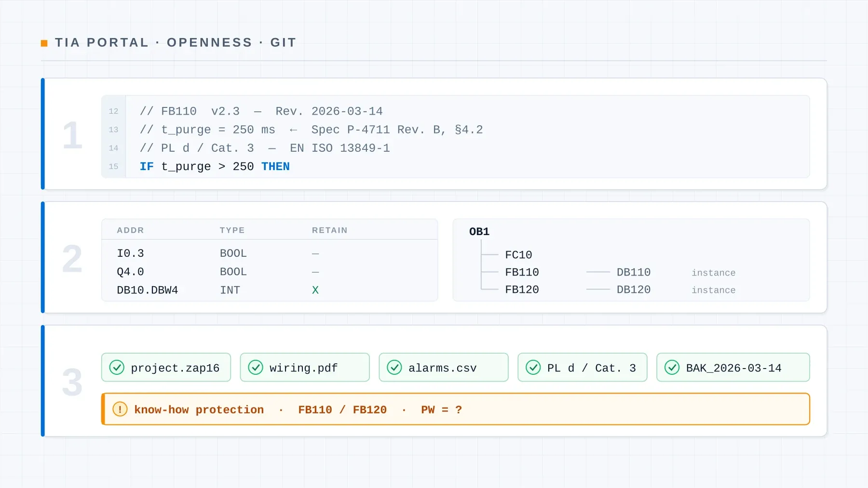This screenshot has height=488, width=868.
Task: Click the DB10.DBW4 address cell
Action: (148, 290)
